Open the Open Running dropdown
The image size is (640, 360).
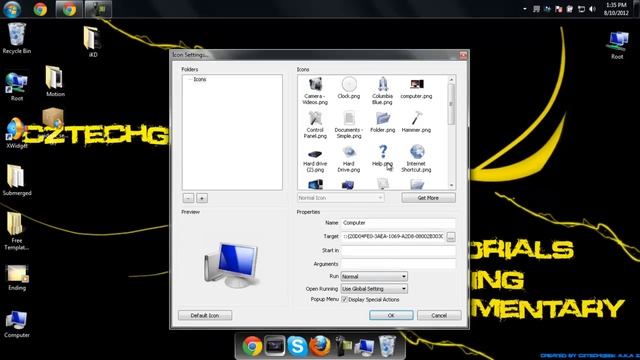(374, 289)
